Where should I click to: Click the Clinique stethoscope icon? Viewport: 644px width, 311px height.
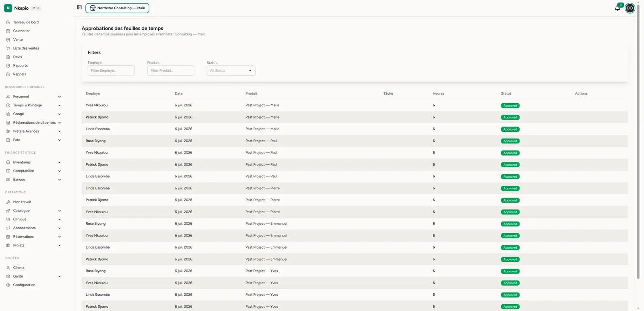click(8, 219)
